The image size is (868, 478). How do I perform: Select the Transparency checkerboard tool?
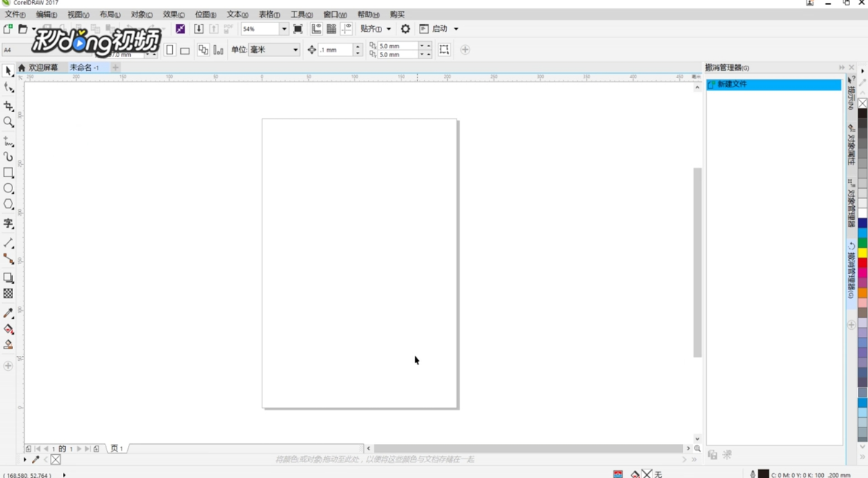(x=8, y=294)
